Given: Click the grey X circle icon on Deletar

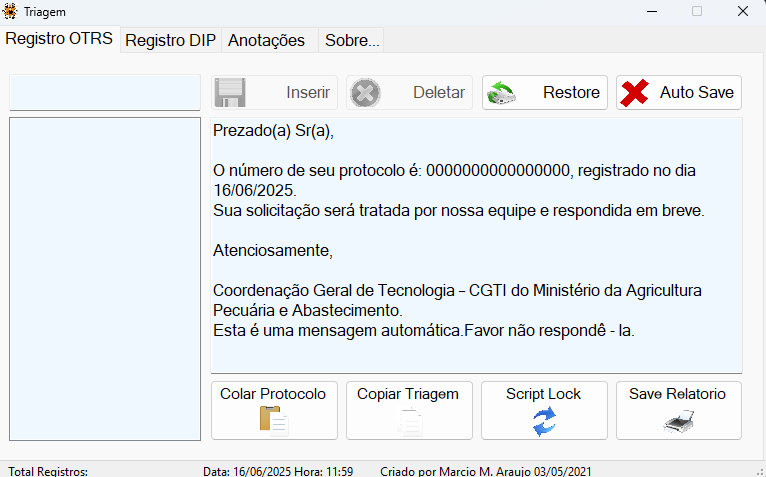Looking at the screenshot, I should coord(365,93).
